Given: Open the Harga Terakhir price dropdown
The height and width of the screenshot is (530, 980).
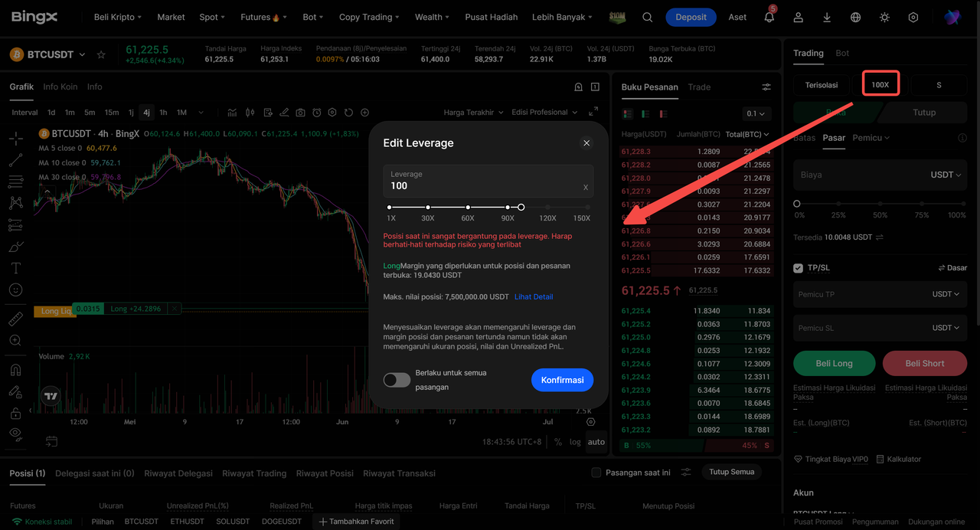Looking at the screenshot, I should click(474, 113).
